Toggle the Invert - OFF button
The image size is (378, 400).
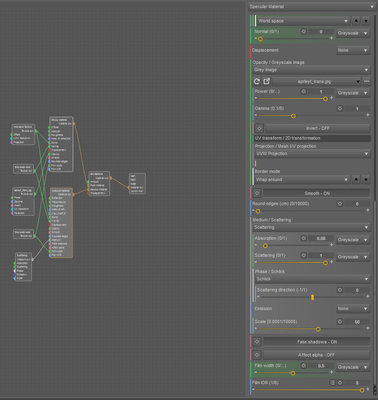click(x=317, y=128)
